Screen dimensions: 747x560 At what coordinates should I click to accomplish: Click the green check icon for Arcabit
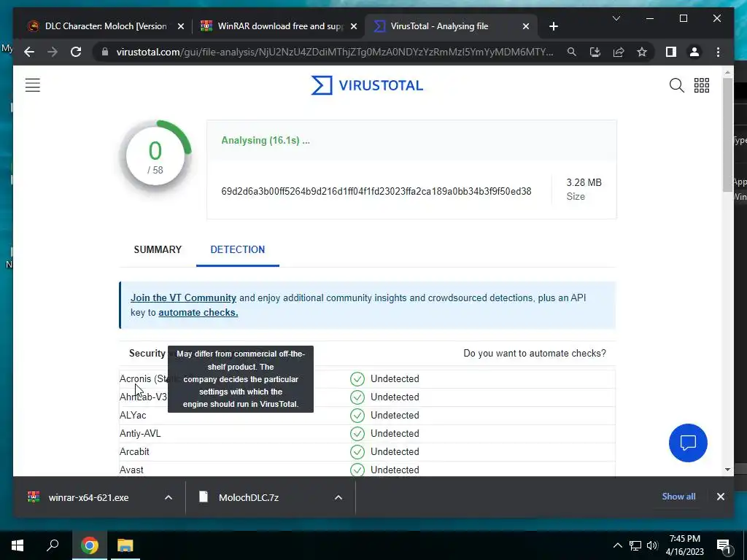(x=357, y=451)
